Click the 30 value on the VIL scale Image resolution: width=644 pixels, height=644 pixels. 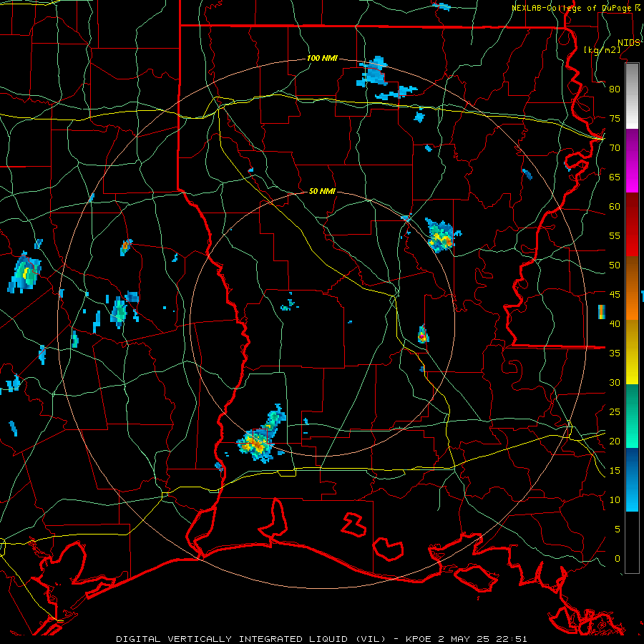tap(615, 383)
